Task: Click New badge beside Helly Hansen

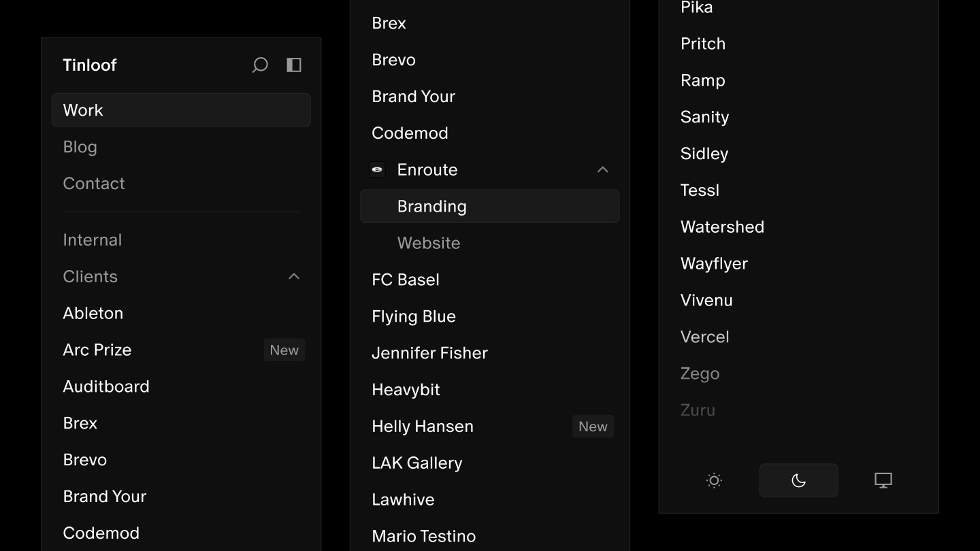Action: (x=593, y=427)
